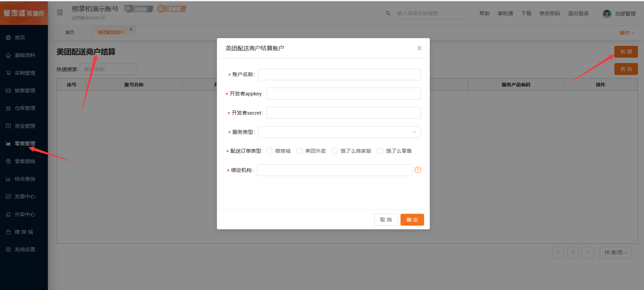Screen dimensions: 644x290
Task: Check the 饿了么商家版 checkbox
Action: [334, 151]
